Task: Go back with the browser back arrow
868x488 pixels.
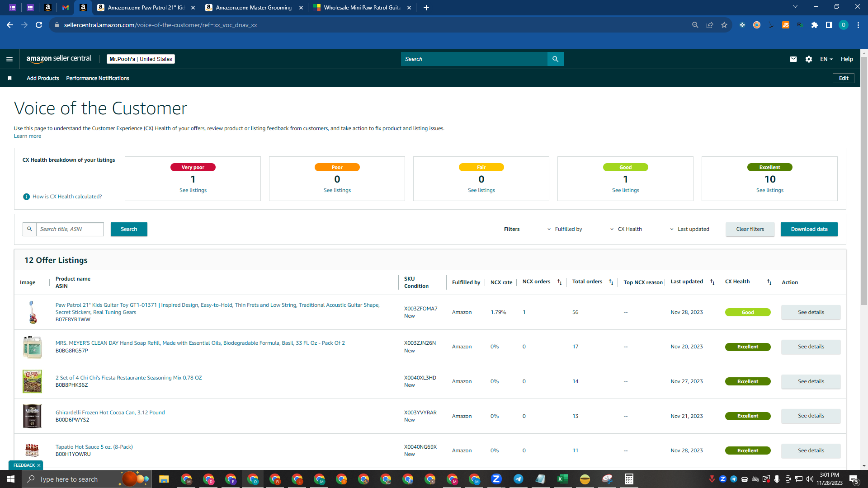Action: coord(10,25)
